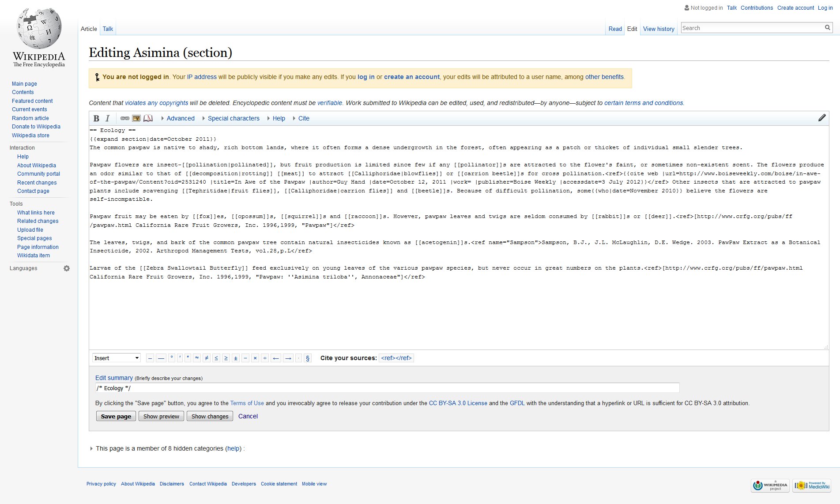Viewport: 840px width, 504px height.
Task: Open the 'IP address' link in the notice
Action: point(202,77)
